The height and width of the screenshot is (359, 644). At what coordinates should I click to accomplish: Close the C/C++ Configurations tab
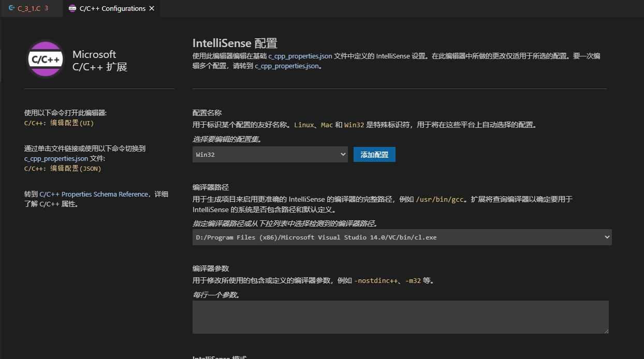152,9
